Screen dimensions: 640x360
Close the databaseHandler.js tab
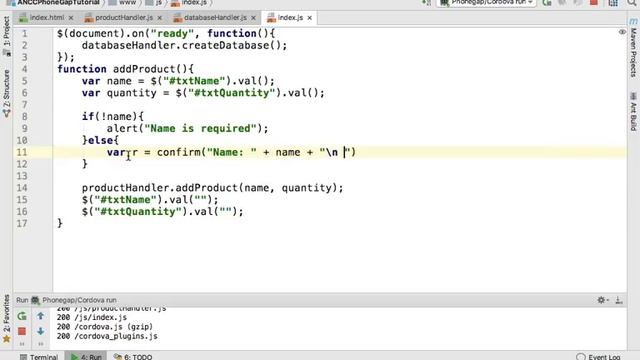[253, 18]
